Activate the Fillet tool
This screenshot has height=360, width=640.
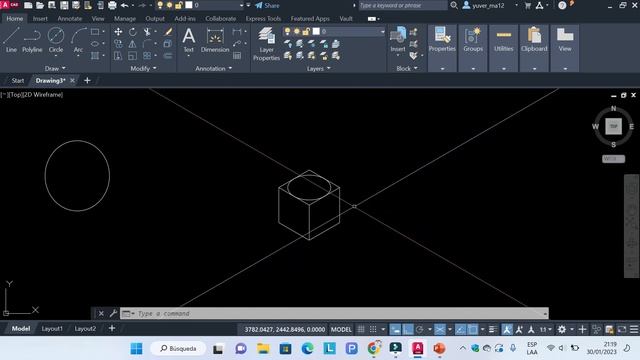tap(147, 44)
